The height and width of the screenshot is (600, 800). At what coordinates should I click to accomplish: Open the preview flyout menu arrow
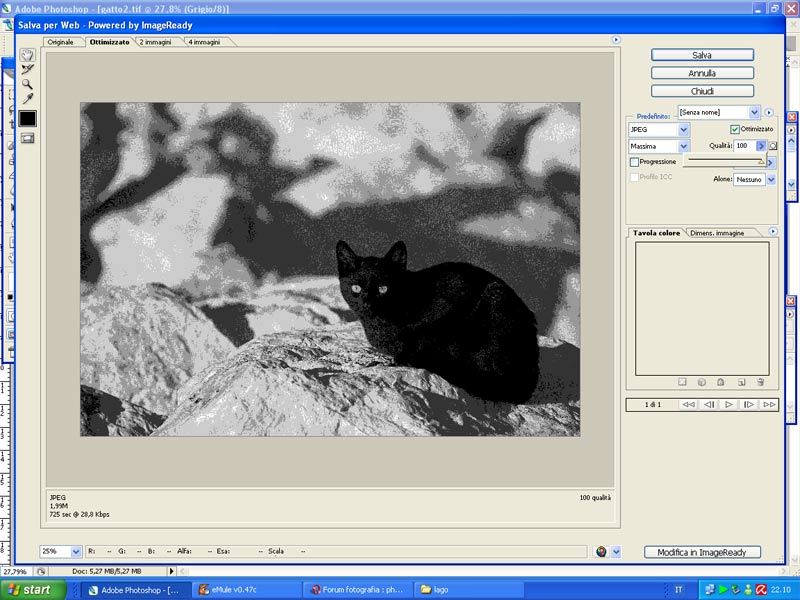click(x=616, y=40)
